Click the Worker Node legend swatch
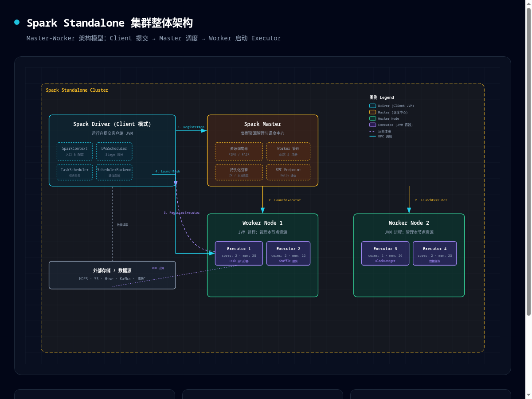This screenshot has height=399, width=532. click(372, 118)
